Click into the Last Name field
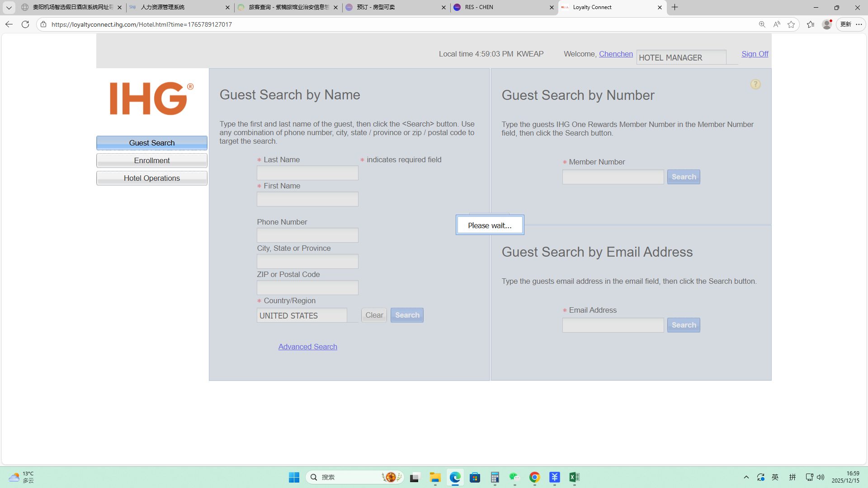Viewport: 868px width, 488px height. pyautogui.click(x=307, y=173)
